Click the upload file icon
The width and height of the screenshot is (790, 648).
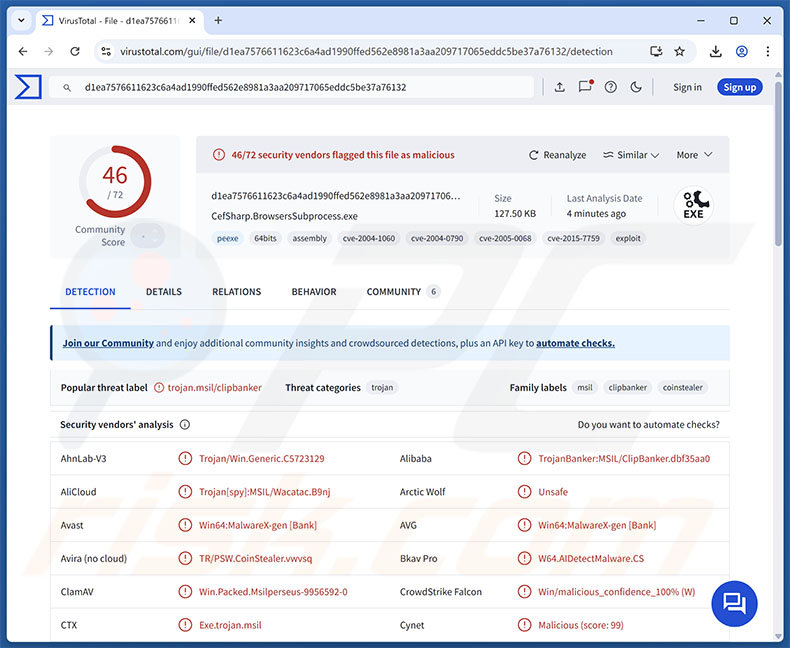tap(559, 87)
